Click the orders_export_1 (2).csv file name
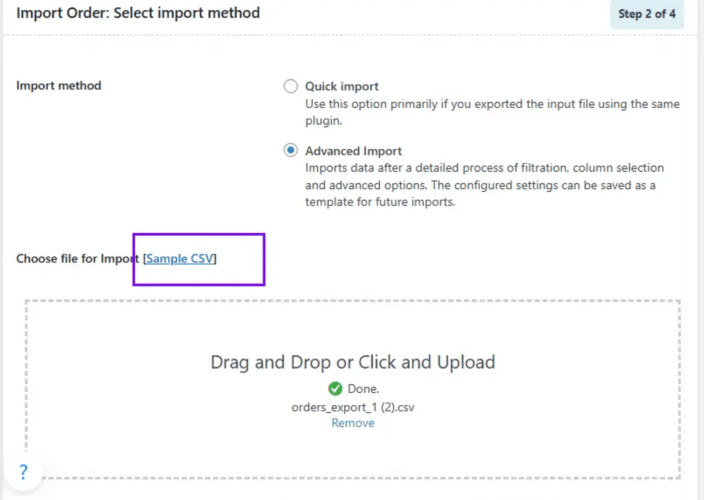704x500 pixels. pyautogui.click(x=352, y=407)
